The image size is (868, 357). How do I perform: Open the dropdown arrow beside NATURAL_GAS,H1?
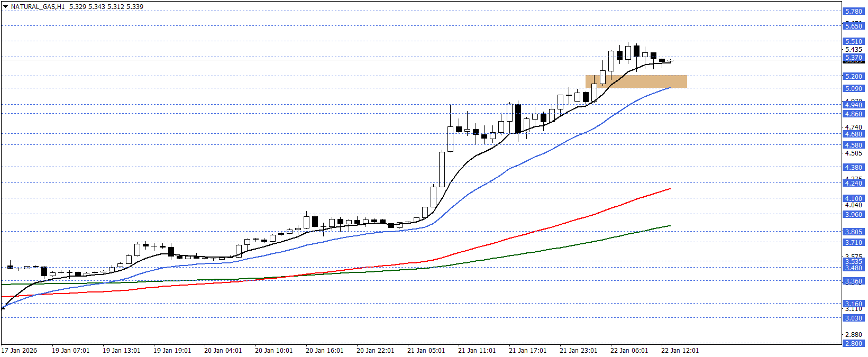[x=5, y=7]
